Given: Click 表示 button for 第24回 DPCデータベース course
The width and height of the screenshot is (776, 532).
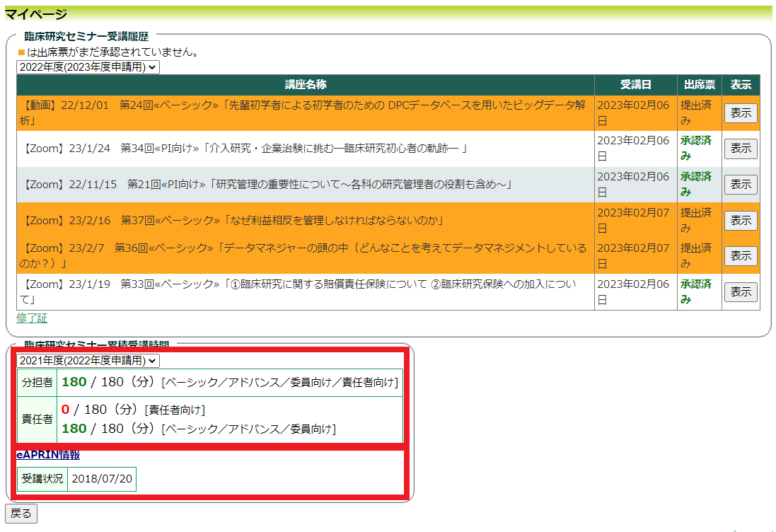Looking at the screenshot, I should (741, 113).
